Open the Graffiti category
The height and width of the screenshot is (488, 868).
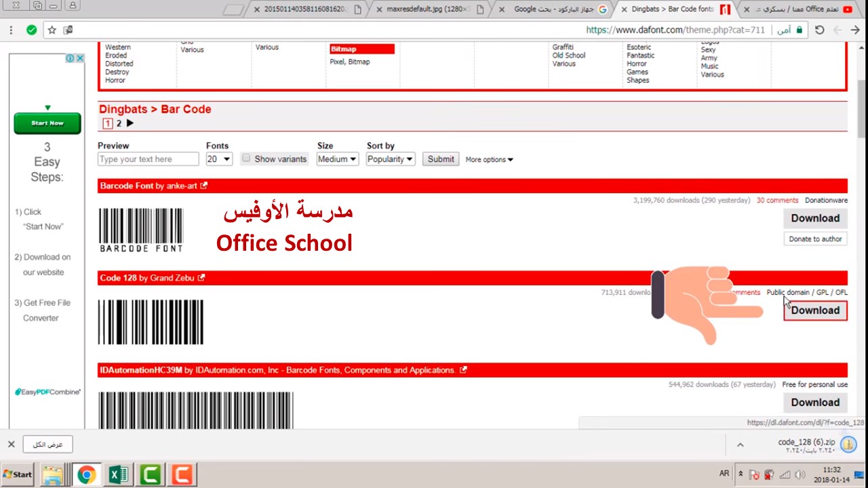click(x=564, y=47)
